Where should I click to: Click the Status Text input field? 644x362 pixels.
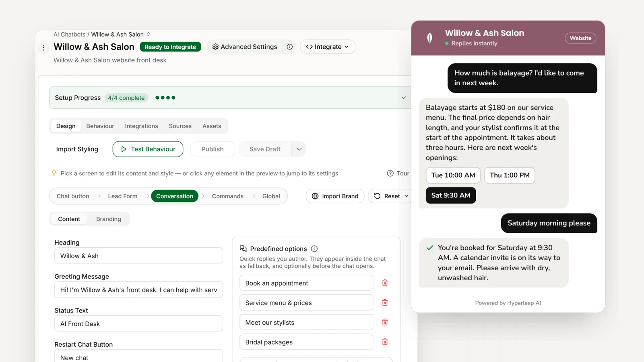coord(138,324)
